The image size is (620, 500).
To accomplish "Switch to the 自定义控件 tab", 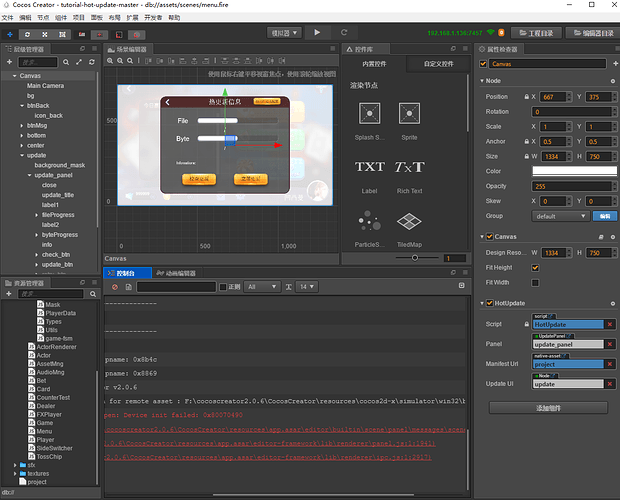I will coord(438,64).
